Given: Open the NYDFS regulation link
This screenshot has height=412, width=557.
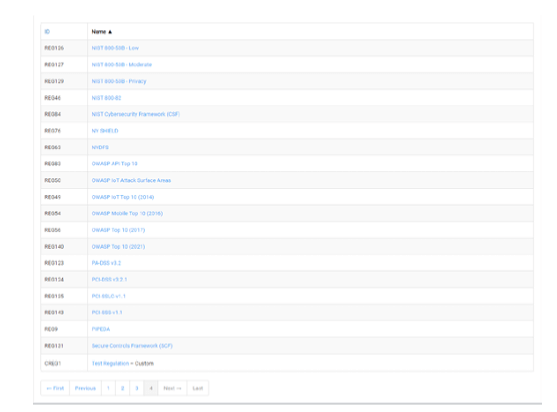Looking at the screenshot, I should 100,147.
